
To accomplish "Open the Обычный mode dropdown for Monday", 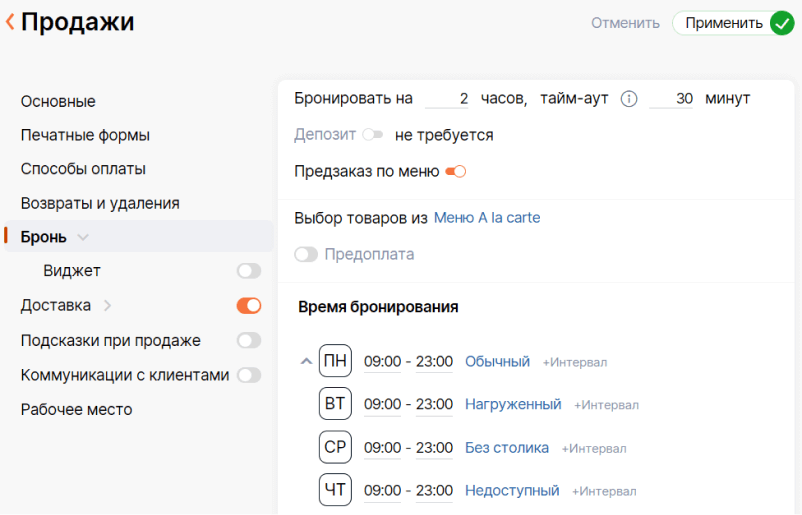I will pyautogui.click(x=497, y=361).
